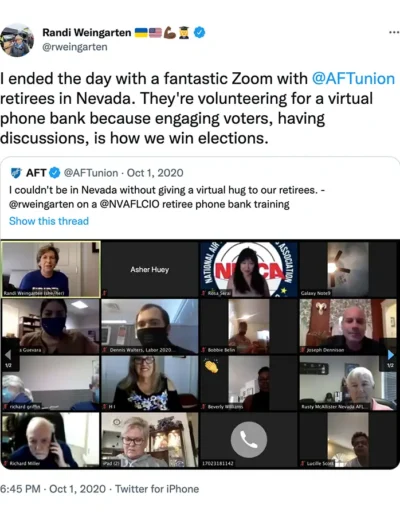Click Show this thread link
This screenshot has height=516, width=400.
tap(49, 221)
